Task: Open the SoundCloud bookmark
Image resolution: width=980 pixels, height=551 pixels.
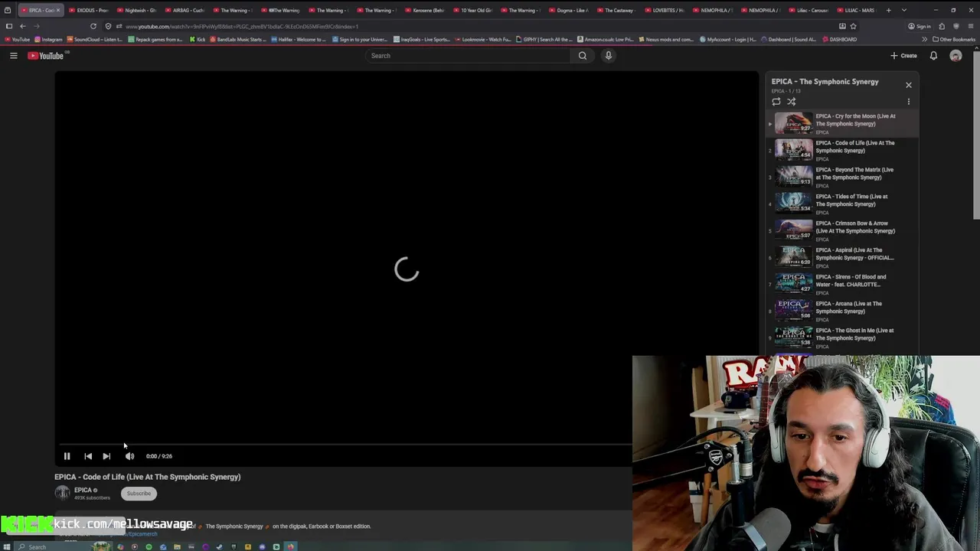Action: [94, 39]
